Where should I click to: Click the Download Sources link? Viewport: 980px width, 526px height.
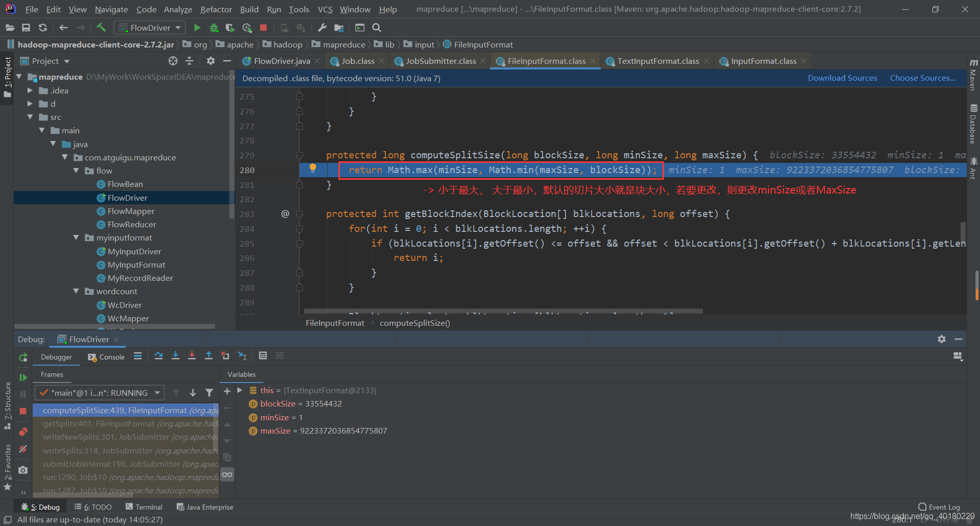pos(842,78)
